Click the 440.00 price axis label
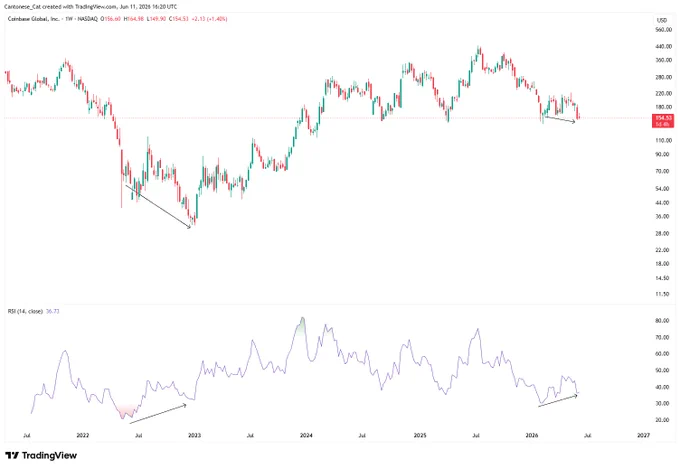Viewport: 680px width, 469px height. [x=664, y=46]
